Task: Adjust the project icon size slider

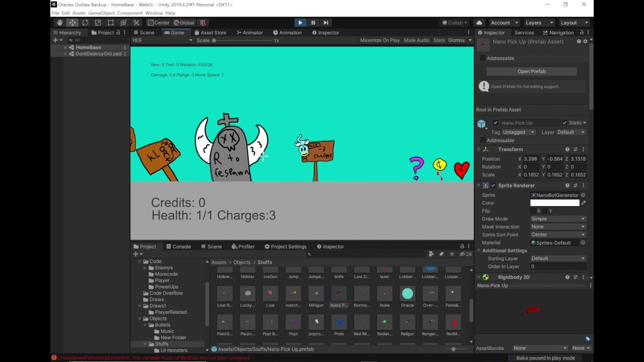Action: [x=453, y=349]
